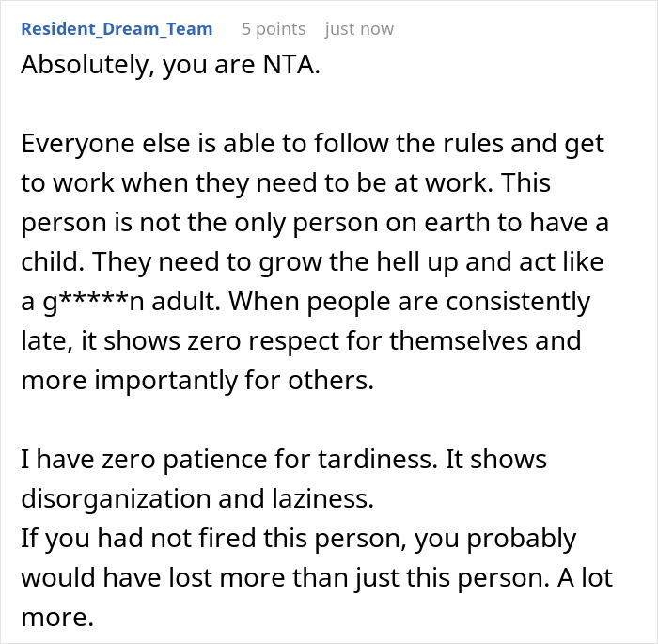The image size is (658, 644).
Task: Click the line starting "to work when they need"
Action: pyautogui.click(x=304, y=182)
